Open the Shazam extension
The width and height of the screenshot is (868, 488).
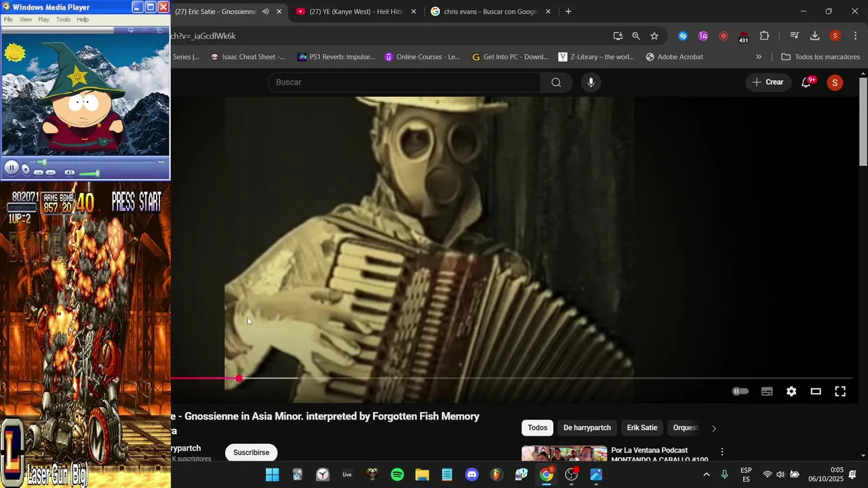point(683,36)
